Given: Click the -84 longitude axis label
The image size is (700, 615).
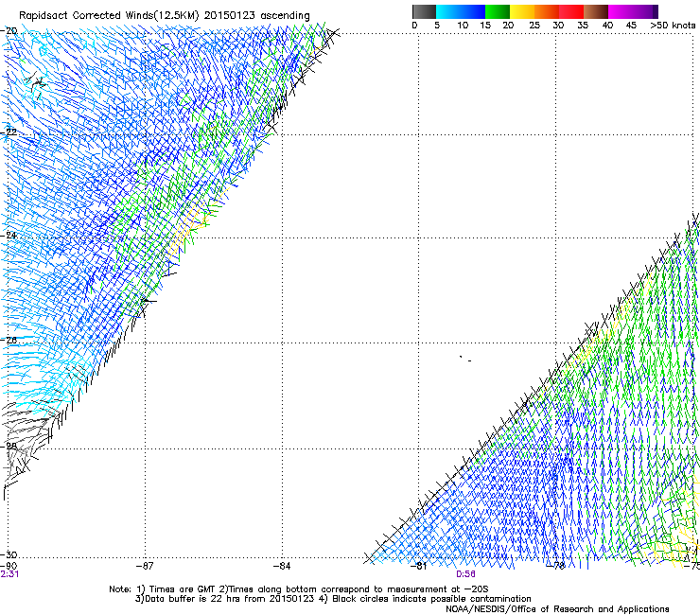Looking at the screenshot, I should point(282,566).
